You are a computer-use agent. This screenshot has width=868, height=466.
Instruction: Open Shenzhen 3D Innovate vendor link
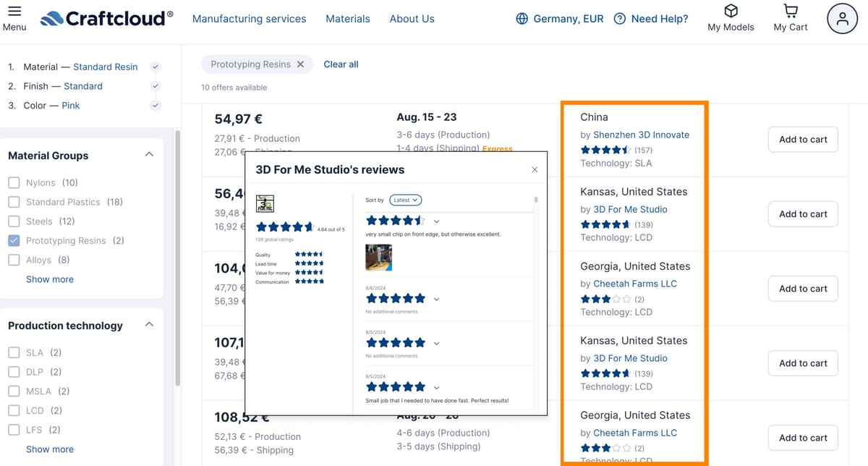pos(641,135)
